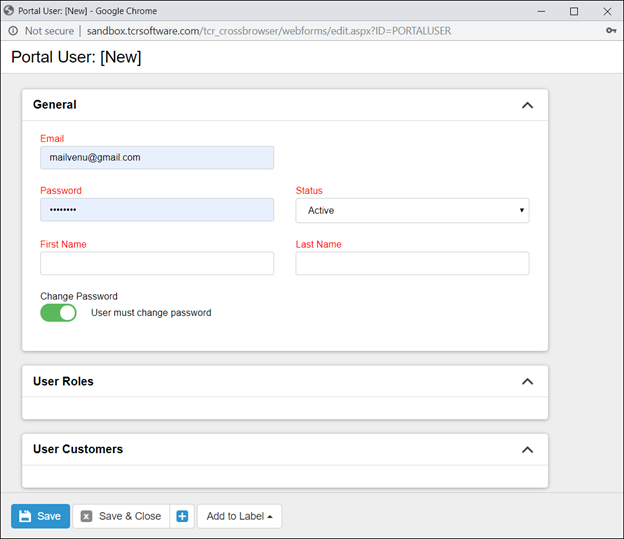
Task: Open the Status dropdown
Action: (x=412, y=210)
